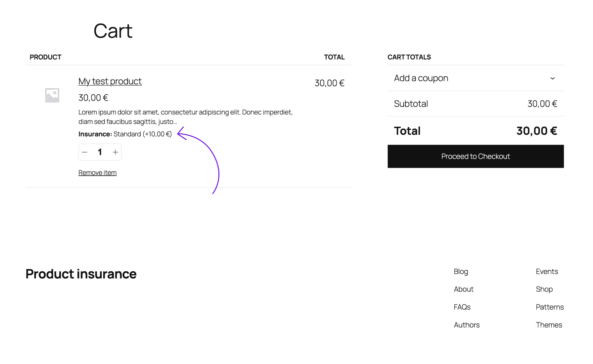This screenshot has width=593, height=364.
Task: Select the PRODUCT column header
Action: [45, 57]
